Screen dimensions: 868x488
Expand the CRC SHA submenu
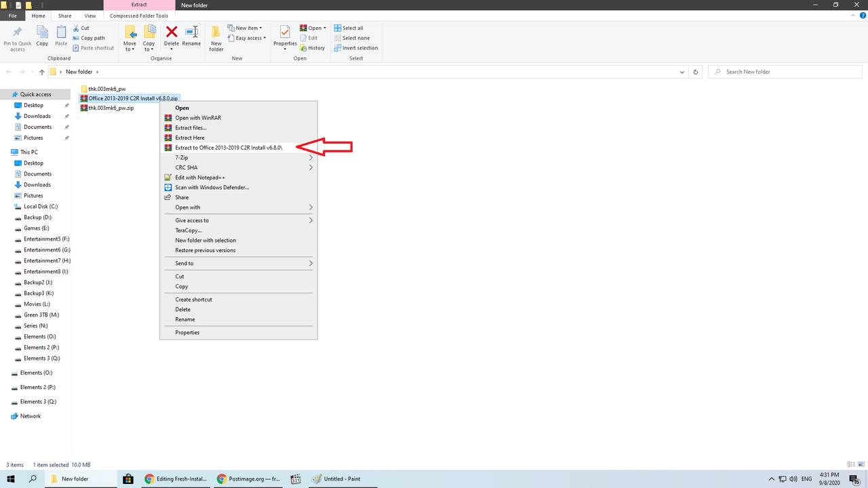pos(239,167)
